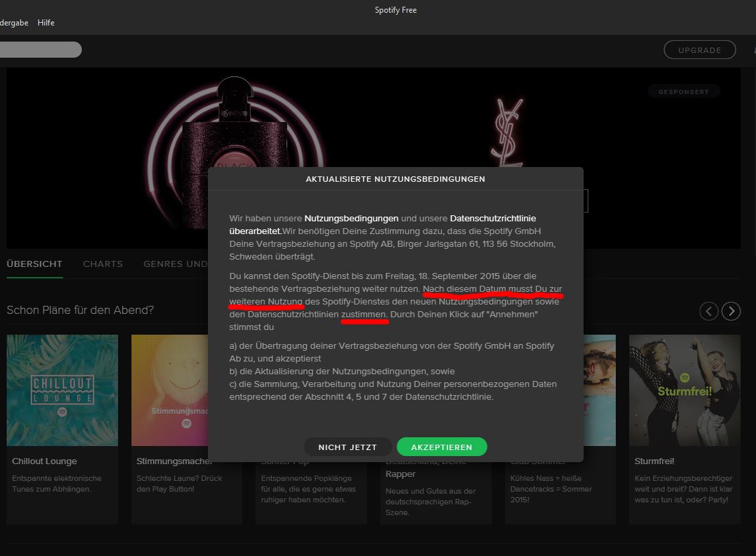Click the Spotify logo on Sturmfrei! cover
This screenshot has width=756, height=556.
[685, 378]
